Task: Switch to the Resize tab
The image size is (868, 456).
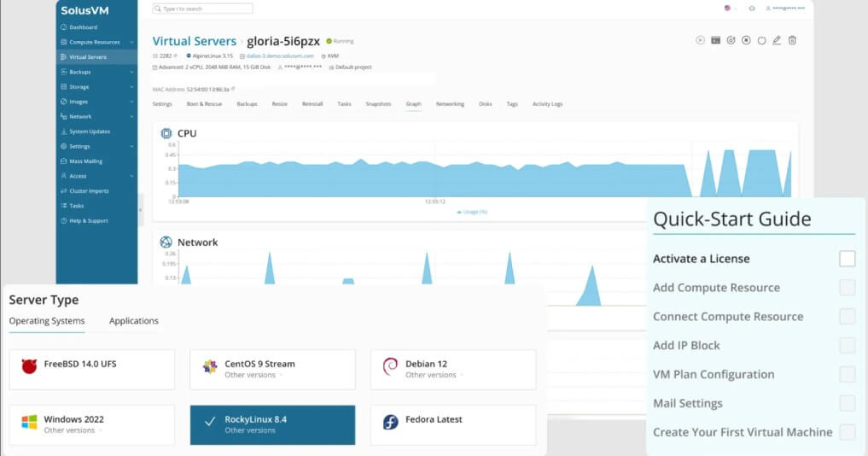Action: (280, 104)
